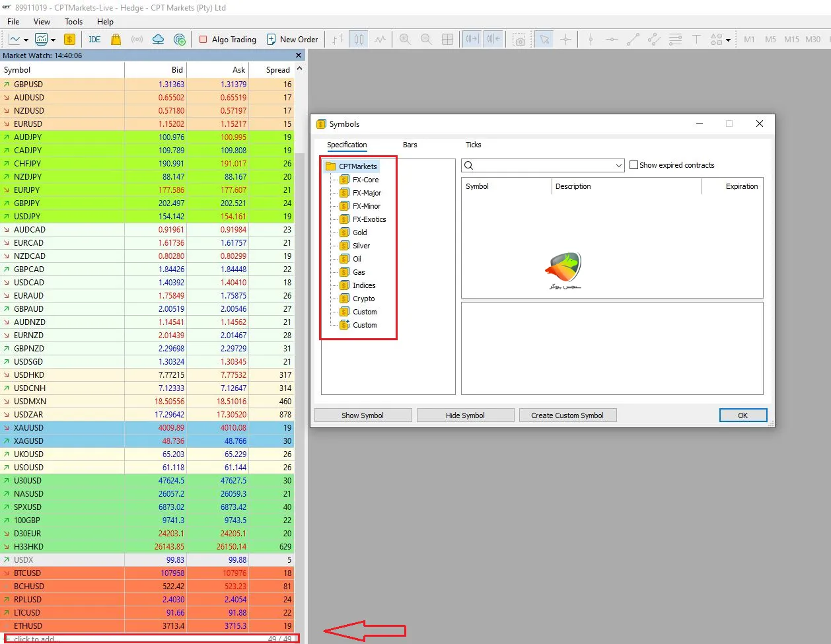
Task: Open the Tools menu
Action: pos(73,22)
